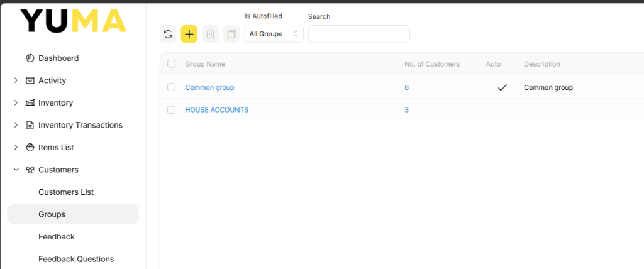Select the Groups sidebar item
This screenshot has height=269, width=644.
coord(73,214)
